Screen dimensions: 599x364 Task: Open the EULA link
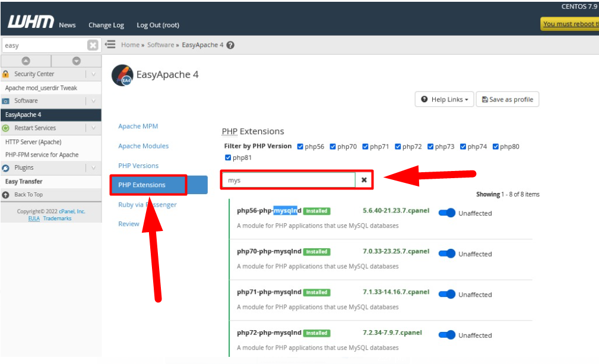point(34,219)
